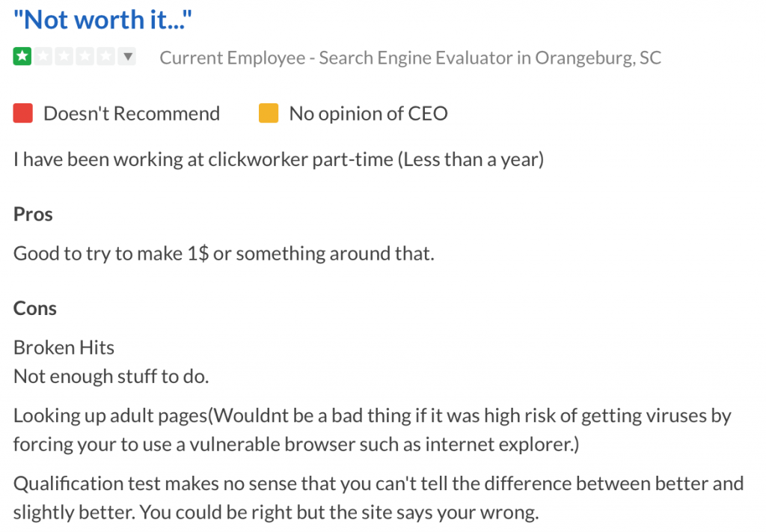The image size is (766, 532).
Task: Click the "Doesn't Recommend" label
Action: [x=132, y=114]
